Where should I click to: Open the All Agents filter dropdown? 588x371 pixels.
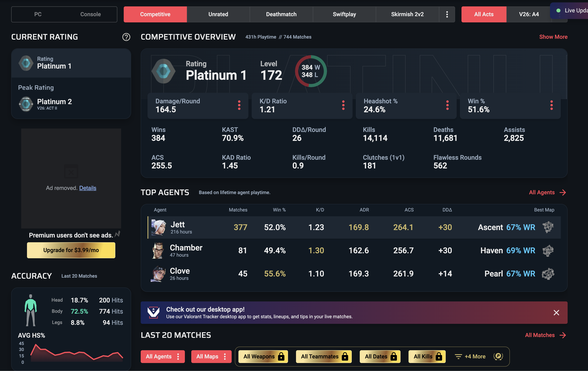point(163,357)
